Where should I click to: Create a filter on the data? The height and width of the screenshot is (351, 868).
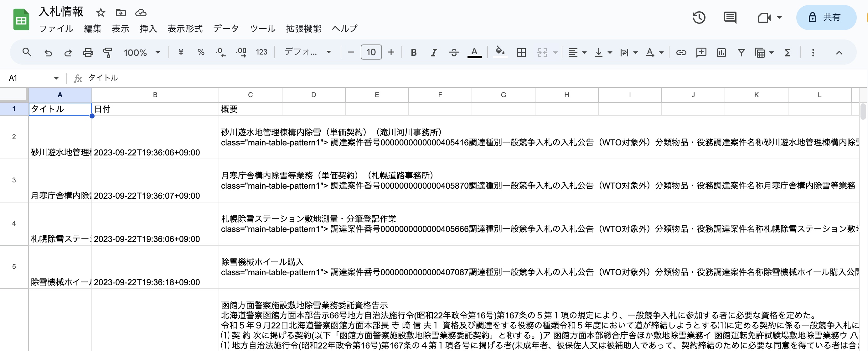point(741,52)
